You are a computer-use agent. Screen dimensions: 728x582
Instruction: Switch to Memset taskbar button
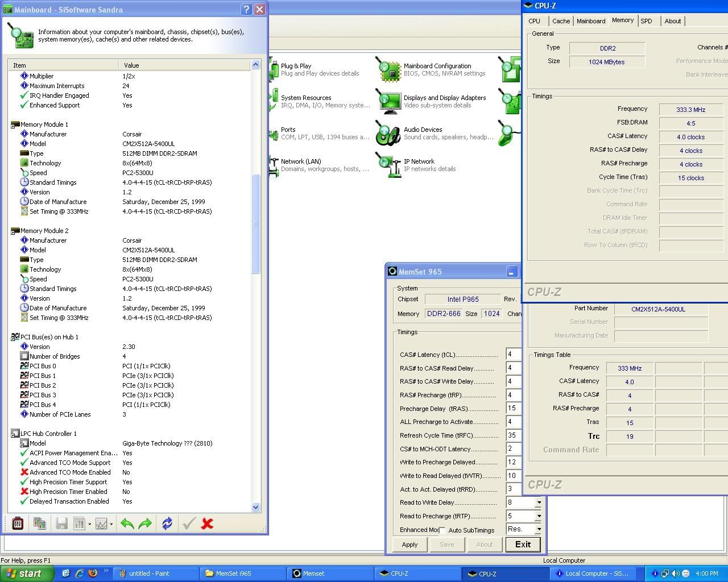330,573
